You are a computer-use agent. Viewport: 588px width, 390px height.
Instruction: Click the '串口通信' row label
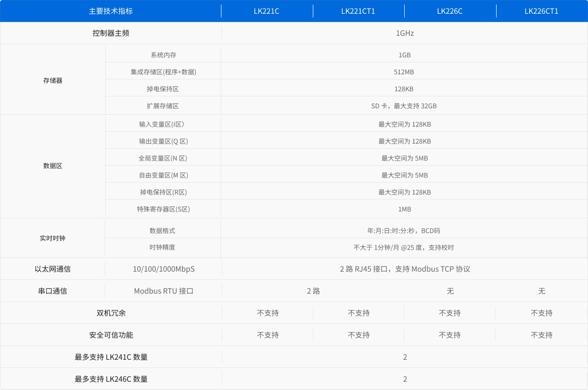coord(53,291)
